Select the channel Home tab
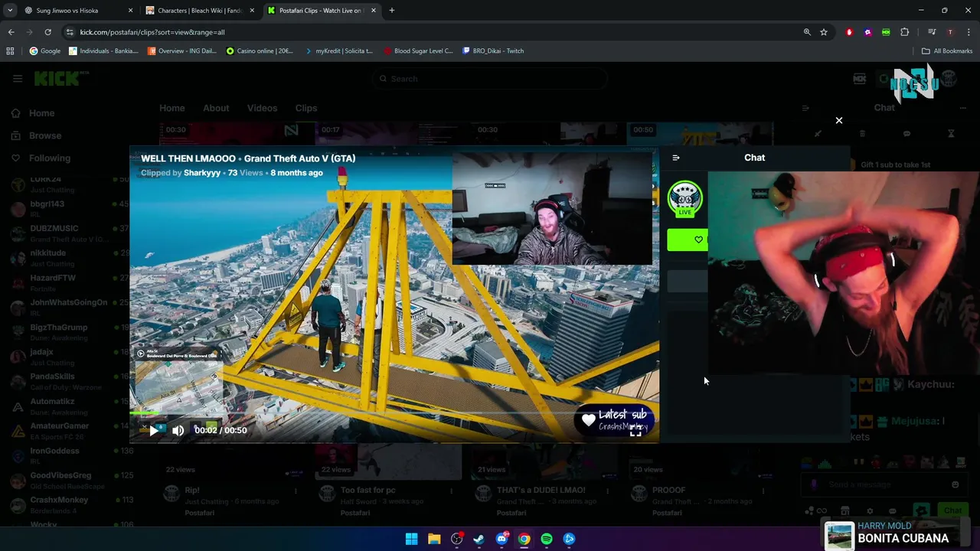 pyautogui.click(x=171, y=108)
